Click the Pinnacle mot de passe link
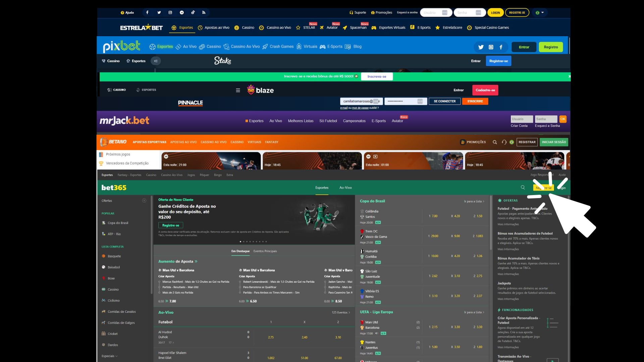 [x=360, y=108]
